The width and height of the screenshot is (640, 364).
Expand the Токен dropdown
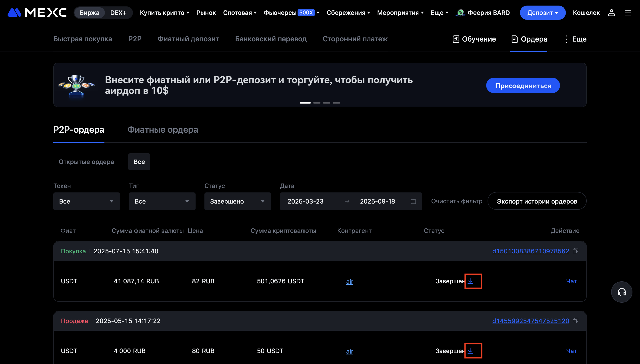[86, 201]
